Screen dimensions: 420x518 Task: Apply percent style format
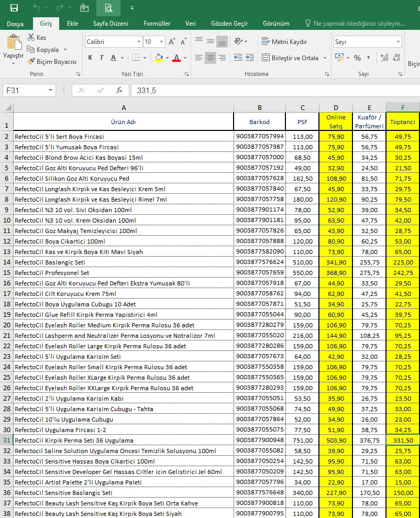357,58
